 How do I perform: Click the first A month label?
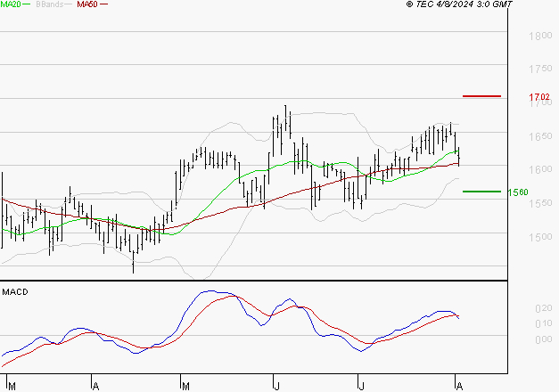(95, 386)
